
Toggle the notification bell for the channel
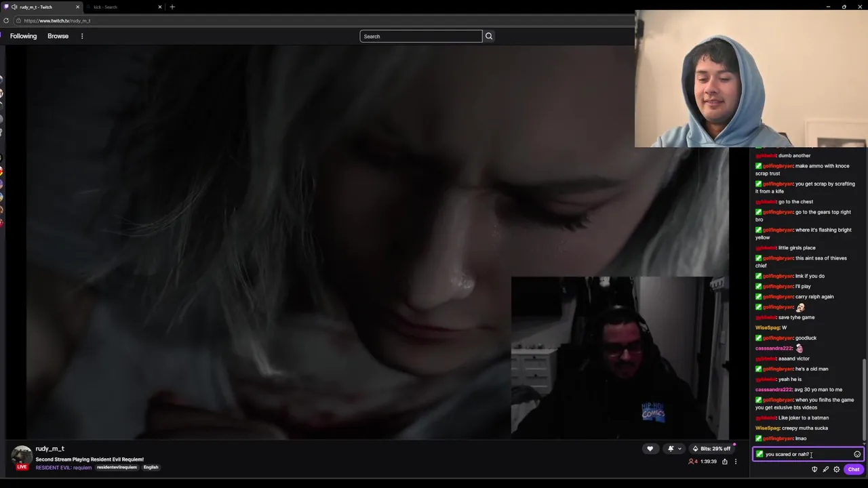click(x=671, y=449)
